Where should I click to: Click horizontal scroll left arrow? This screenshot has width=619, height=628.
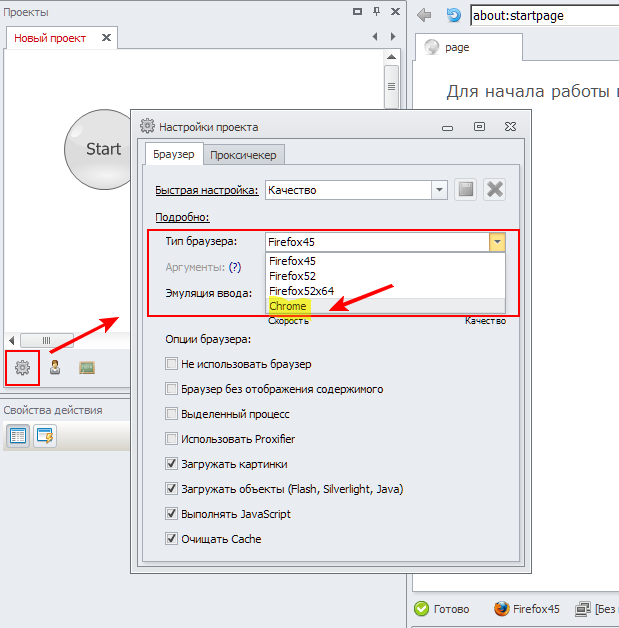(x=12, y=340)
